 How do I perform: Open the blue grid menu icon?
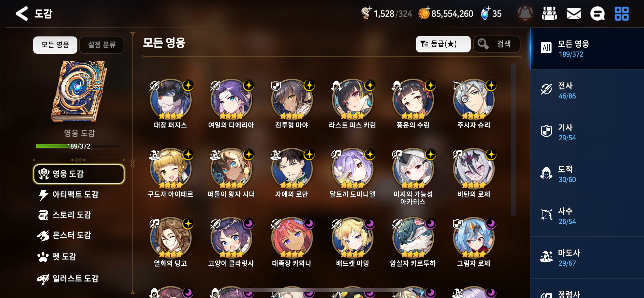click(x=621, y=13)
